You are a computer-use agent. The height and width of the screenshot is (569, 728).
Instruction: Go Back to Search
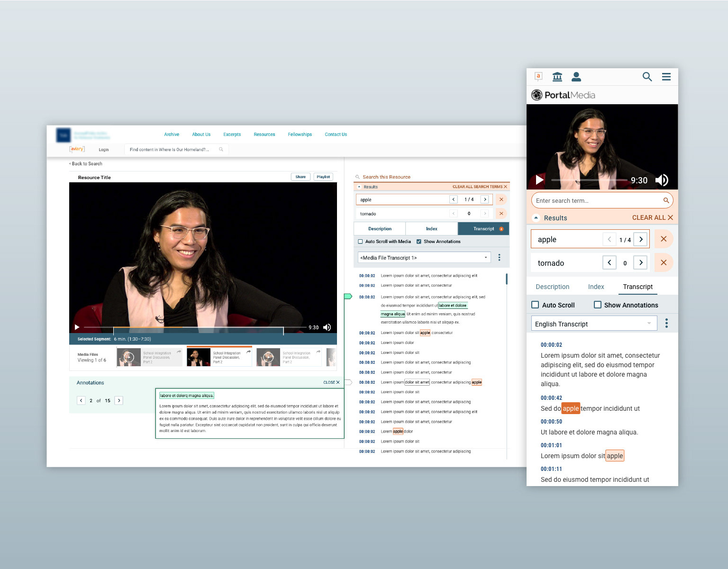tap(86, 163)
